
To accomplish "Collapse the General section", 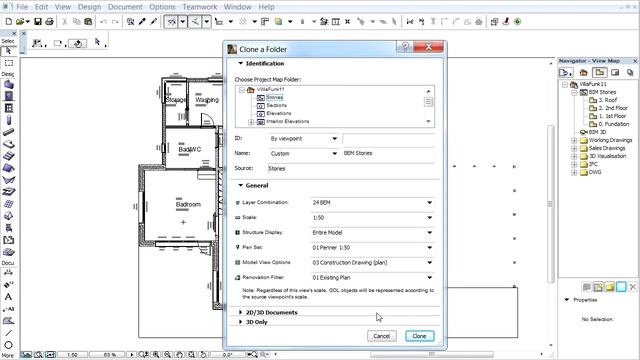I will pos(240,185).
